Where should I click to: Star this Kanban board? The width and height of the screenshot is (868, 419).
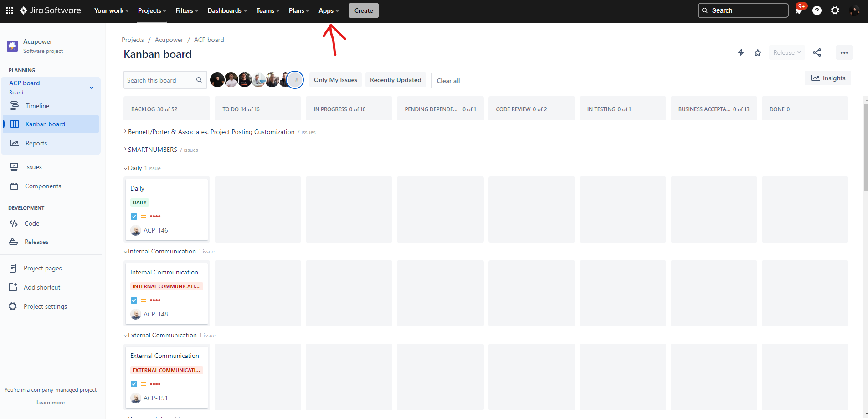758,52
